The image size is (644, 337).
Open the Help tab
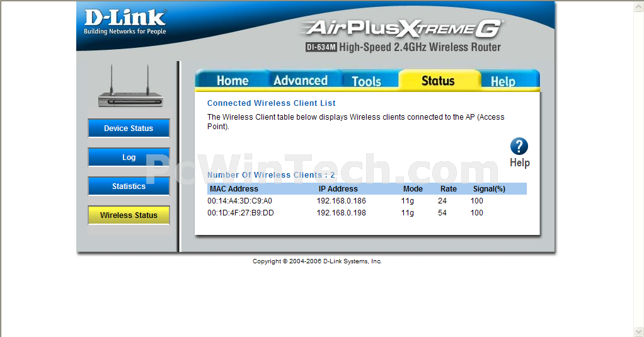(503, 81)
